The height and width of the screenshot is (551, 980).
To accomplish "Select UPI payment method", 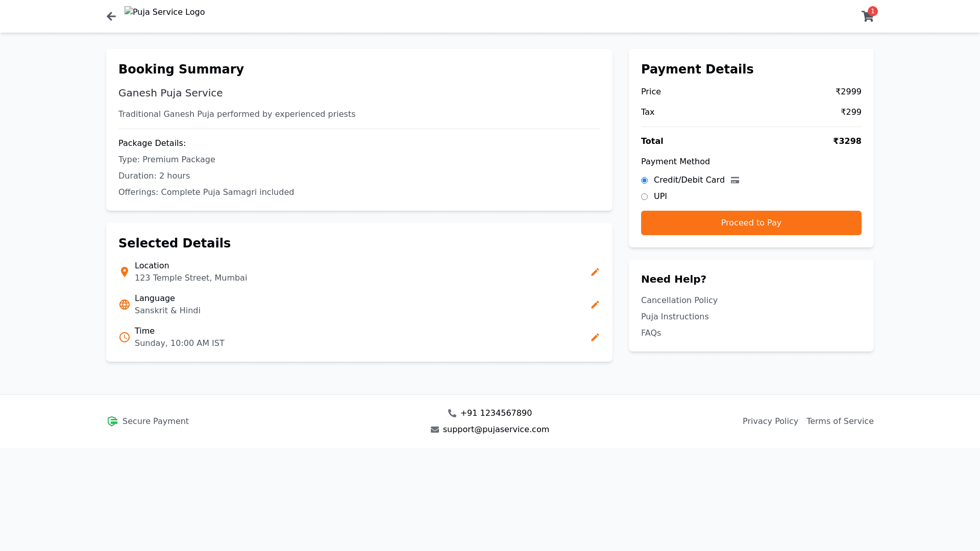I will point(644,196).
